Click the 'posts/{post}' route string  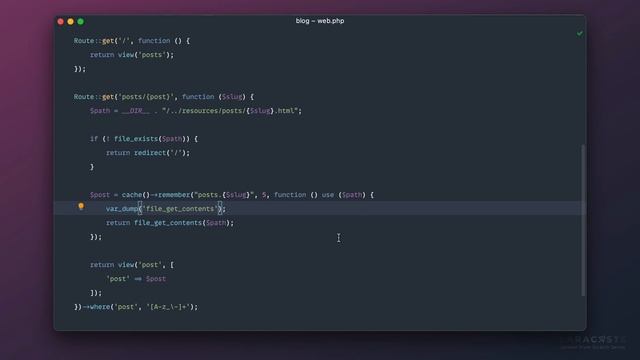tap(146, 97)
